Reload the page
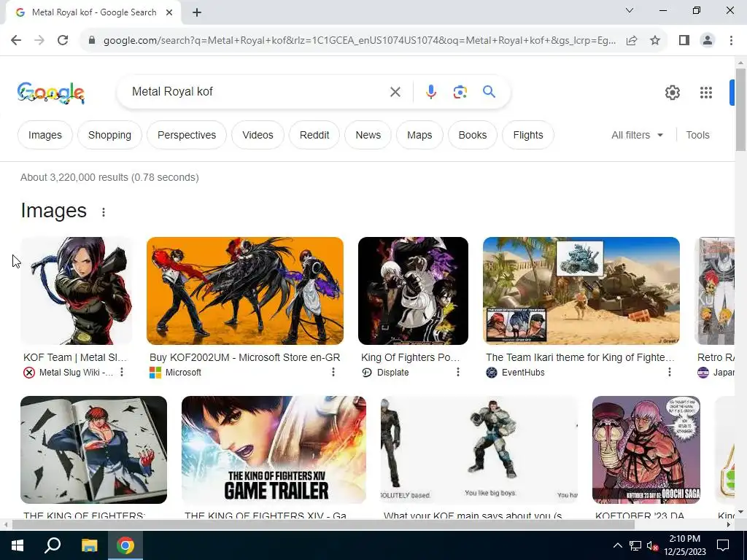This screenshot has height=560, width=747. 63,41
